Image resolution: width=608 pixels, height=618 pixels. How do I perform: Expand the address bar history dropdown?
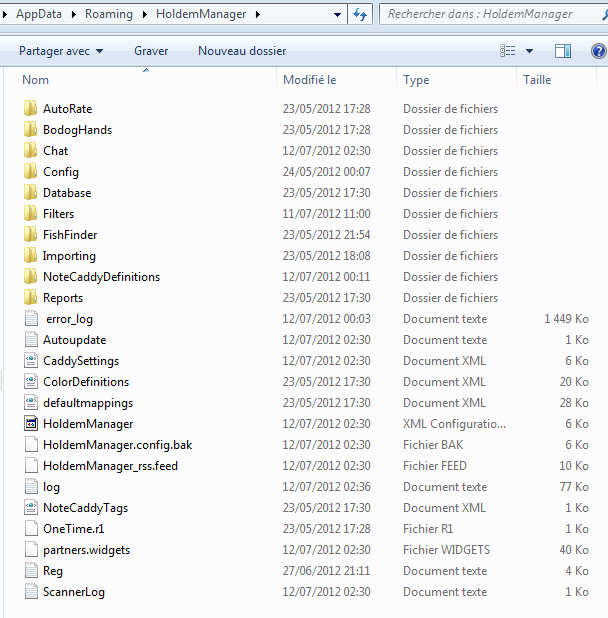click(337, 15)
